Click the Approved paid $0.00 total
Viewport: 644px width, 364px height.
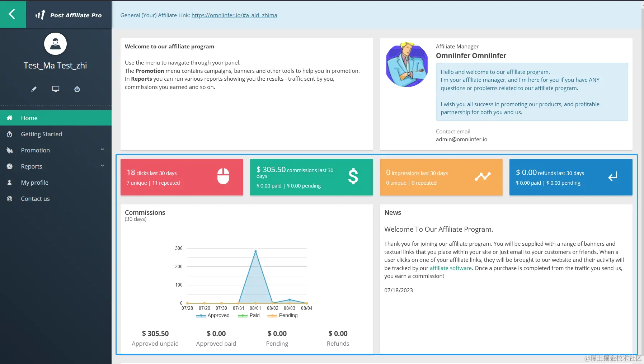pyautogui.click(x=216, y=334)
